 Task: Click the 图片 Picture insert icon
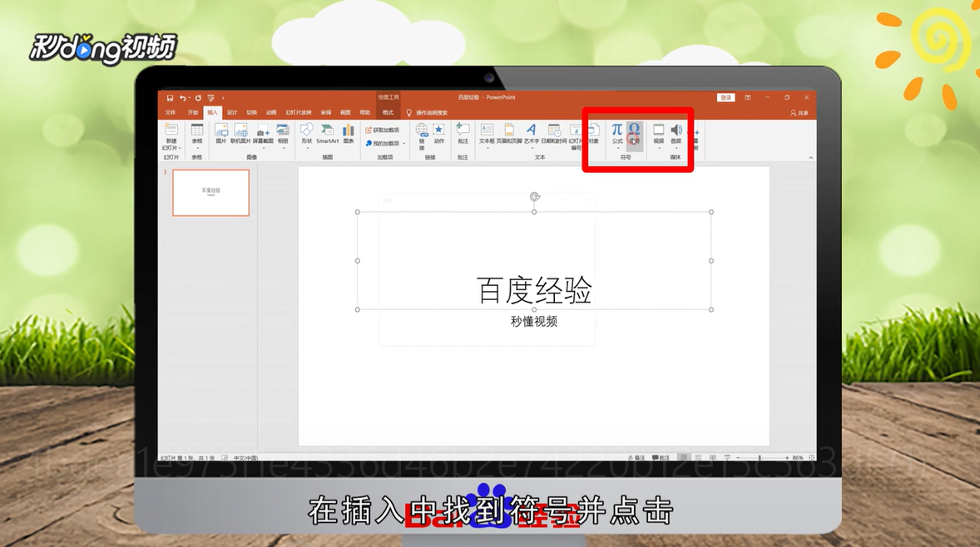(221, 133)
